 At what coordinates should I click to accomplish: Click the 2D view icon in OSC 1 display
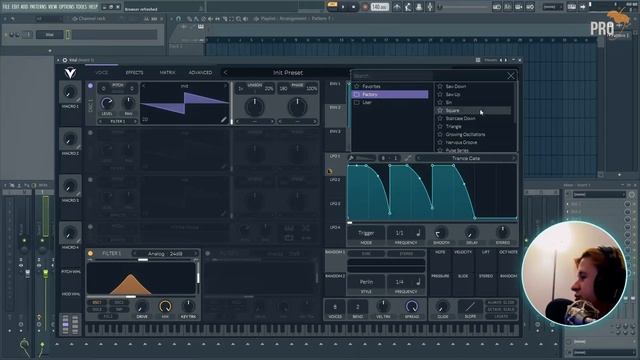(145, 120)
